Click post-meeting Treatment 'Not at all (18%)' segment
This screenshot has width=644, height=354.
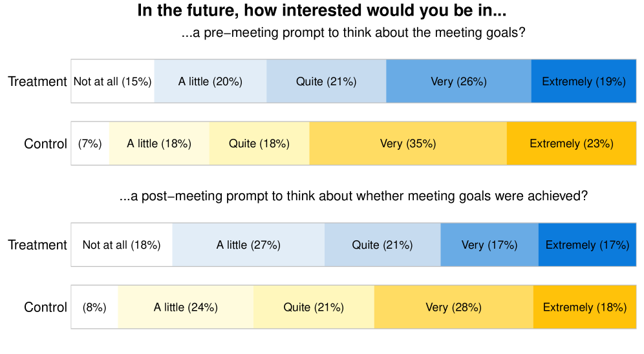click(122, 245)
